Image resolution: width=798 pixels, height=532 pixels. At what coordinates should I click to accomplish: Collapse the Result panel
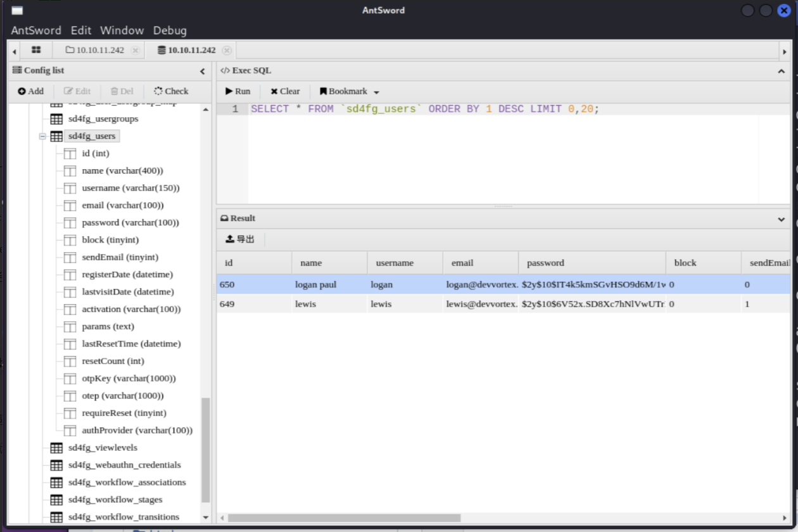click(781, 219)
